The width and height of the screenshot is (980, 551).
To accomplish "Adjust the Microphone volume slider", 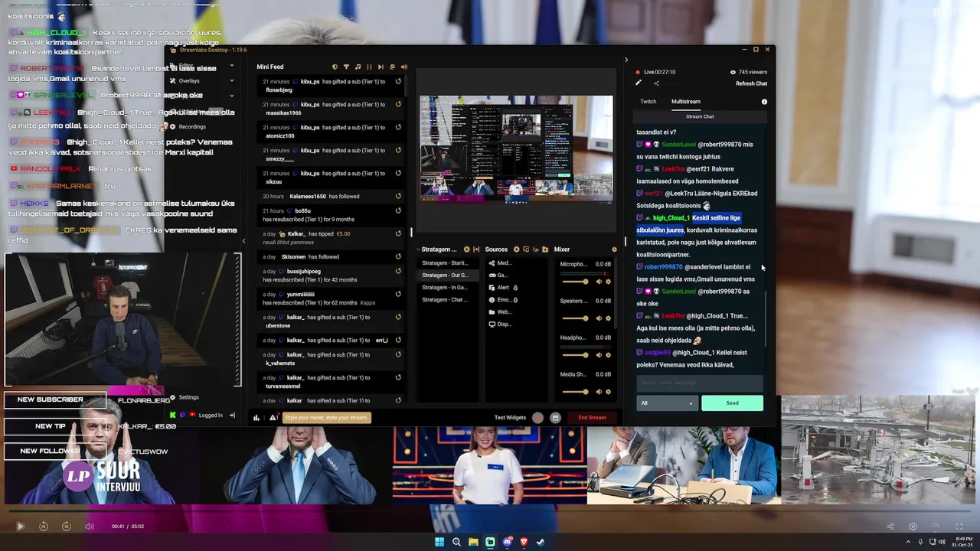I will coord(575,282).
